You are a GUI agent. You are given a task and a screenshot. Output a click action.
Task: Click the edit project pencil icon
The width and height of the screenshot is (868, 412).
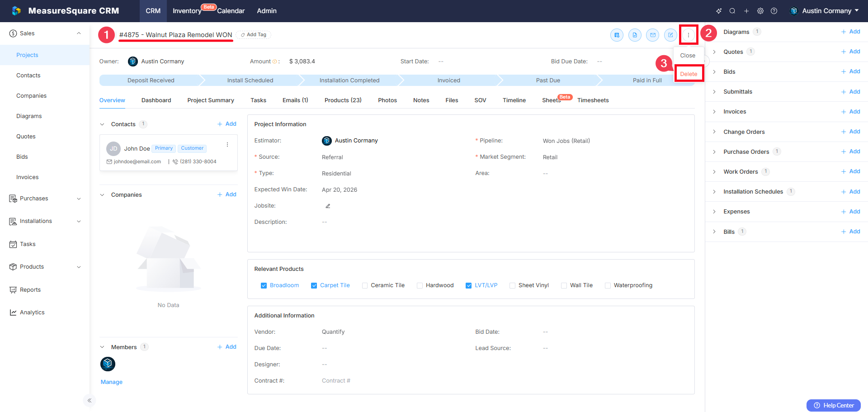(x=670, y=35)
